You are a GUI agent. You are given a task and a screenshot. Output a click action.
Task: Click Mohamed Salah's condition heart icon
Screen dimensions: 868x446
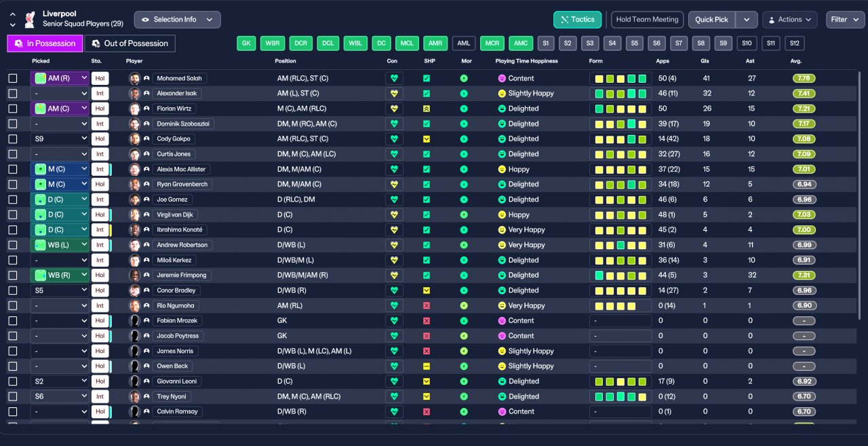click(x=394, y=78)
